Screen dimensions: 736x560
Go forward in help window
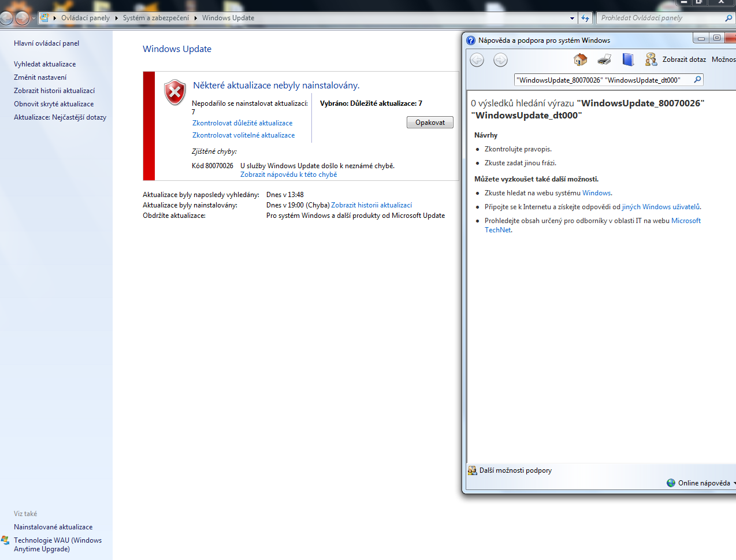[500, 60]
